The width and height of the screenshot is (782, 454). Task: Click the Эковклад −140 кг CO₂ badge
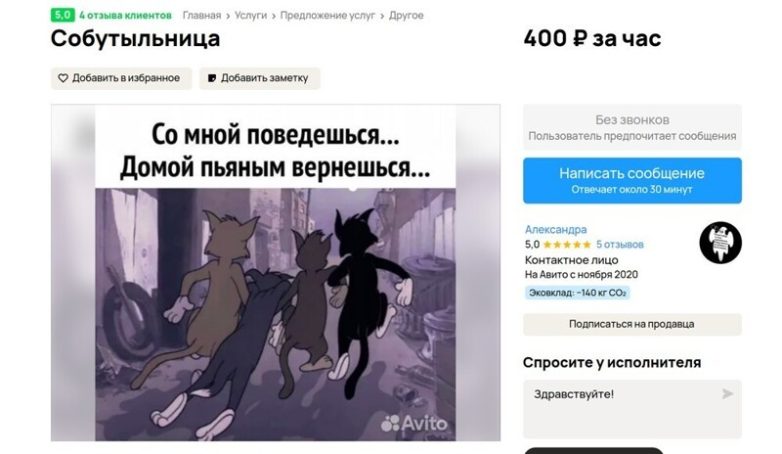[577, 293]
